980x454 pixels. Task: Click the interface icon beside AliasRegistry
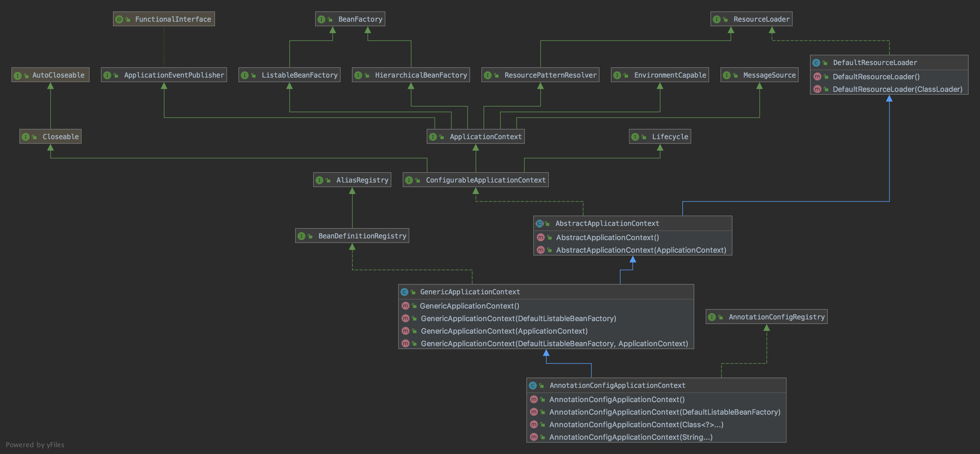[319, 180]
